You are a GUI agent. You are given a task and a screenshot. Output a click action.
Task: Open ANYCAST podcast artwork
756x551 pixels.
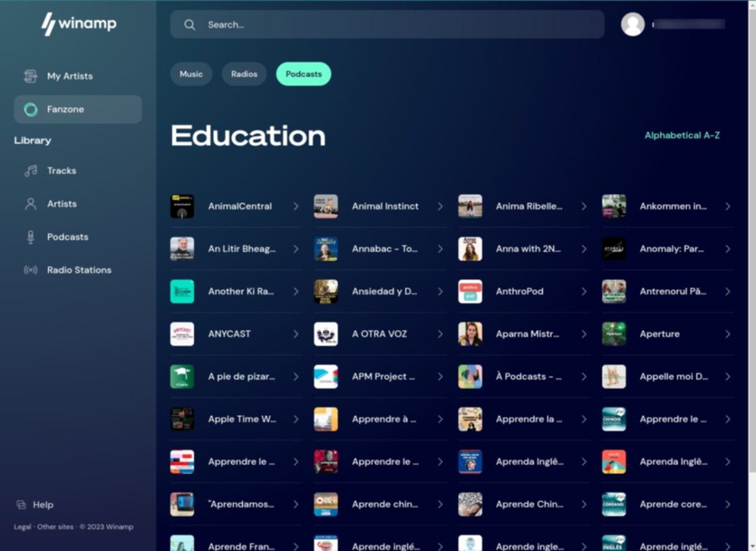(x=182, y=334)
